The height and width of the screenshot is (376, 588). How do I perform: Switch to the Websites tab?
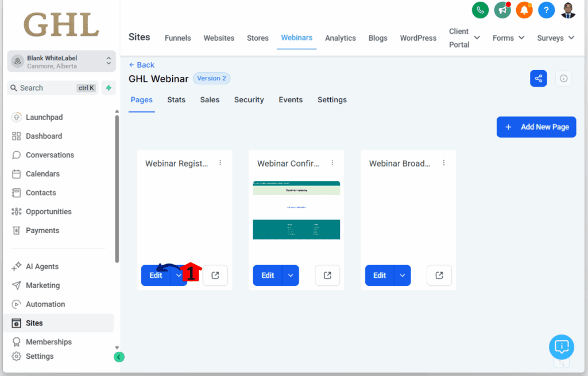(x=219, y=38)
